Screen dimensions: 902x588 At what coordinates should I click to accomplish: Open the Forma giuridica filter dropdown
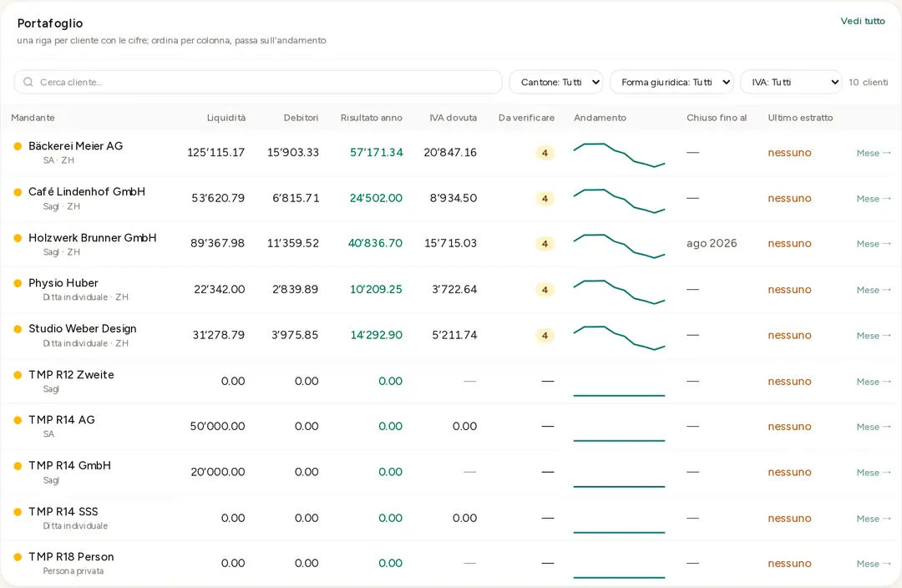(x=671, y=83)
